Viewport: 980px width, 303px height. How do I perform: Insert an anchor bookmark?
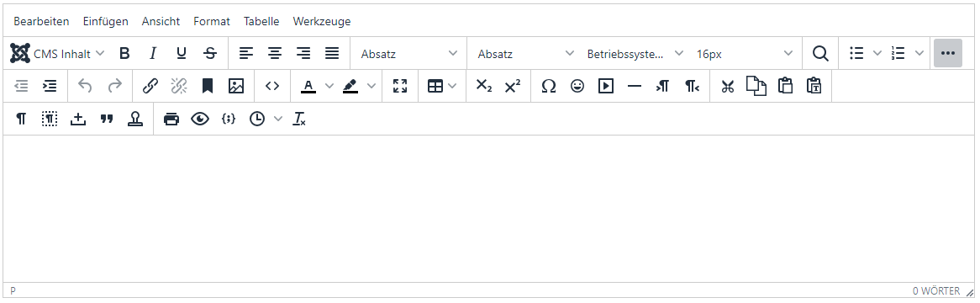point(208,87)
